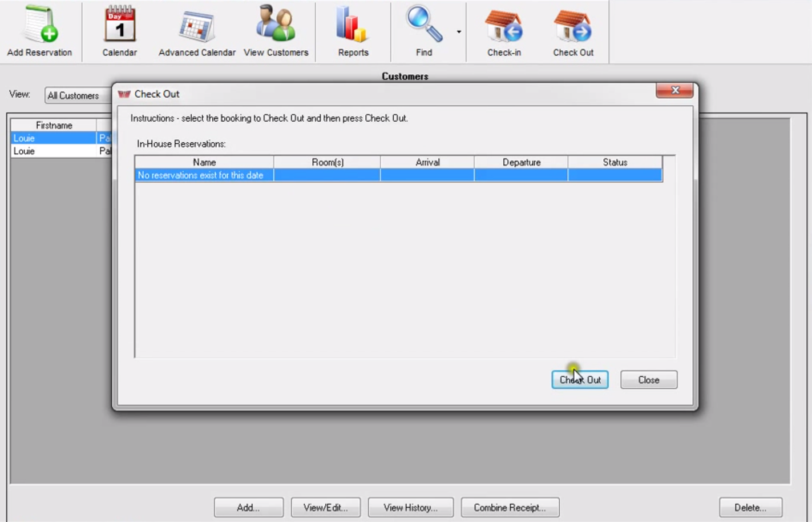Image resolution: width=812 pixels, height=522 pixels.
Task: Close the Check Out dialog with Close button
Action: point(648,379)
